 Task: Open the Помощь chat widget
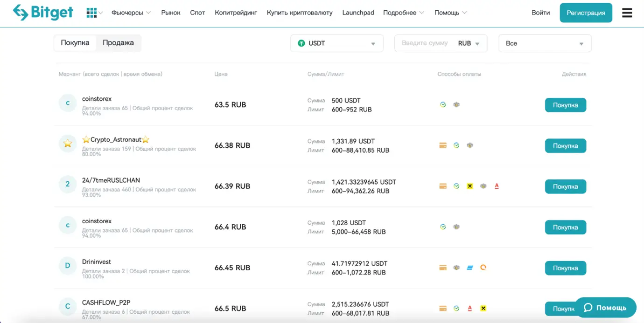605,308
